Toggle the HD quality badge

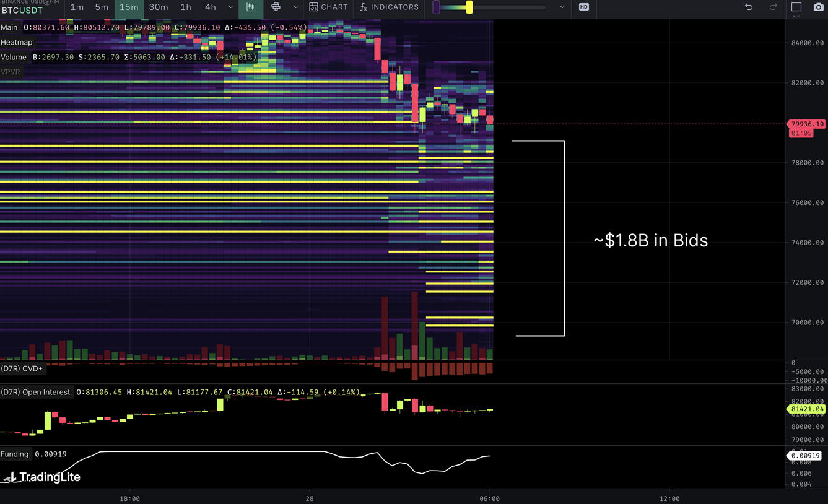tap(583, 7)
